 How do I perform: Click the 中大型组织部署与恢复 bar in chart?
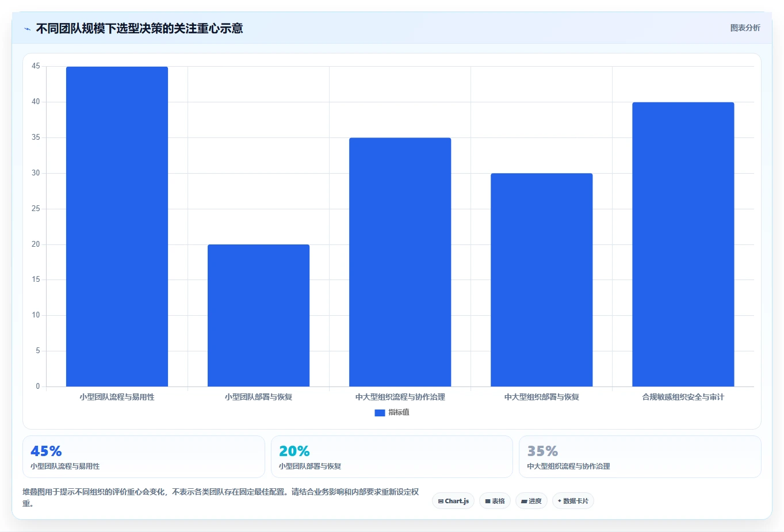point(542,280)
